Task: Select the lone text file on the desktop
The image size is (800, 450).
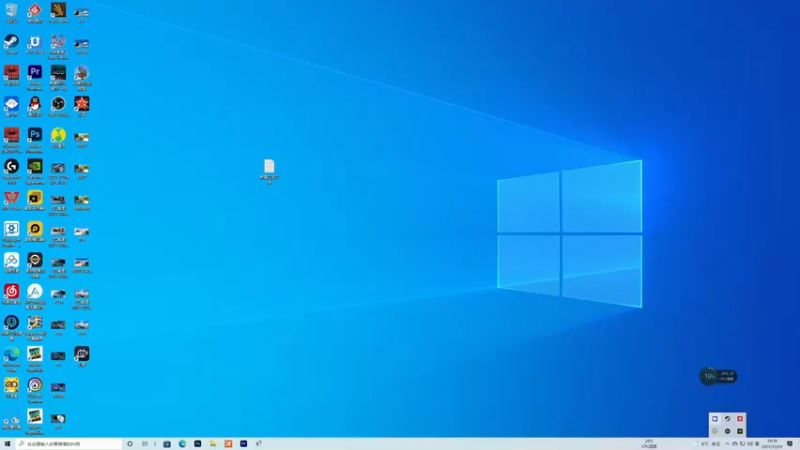Action: pos(269,171)
